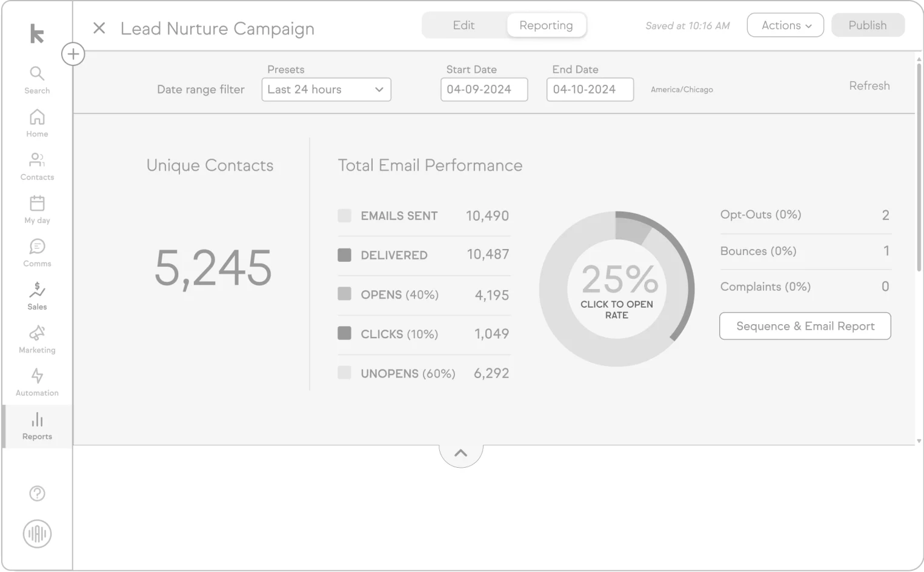Click the Complaints (0%) row
The width and height of the screenshot is (924, 572).
805,287
